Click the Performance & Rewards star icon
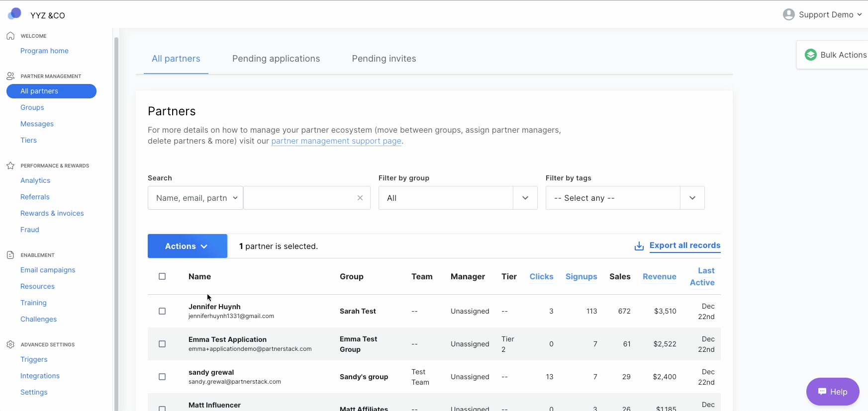The height and width of the screenshot is (411, 868). [x=10, y=165]
